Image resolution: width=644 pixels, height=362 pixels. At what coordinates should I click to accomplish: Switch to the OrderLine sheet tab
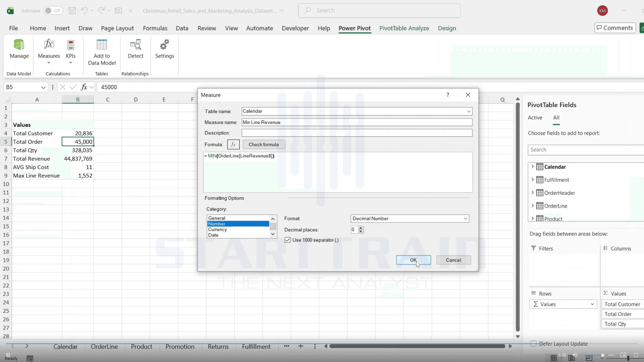[x=104, y=347]
